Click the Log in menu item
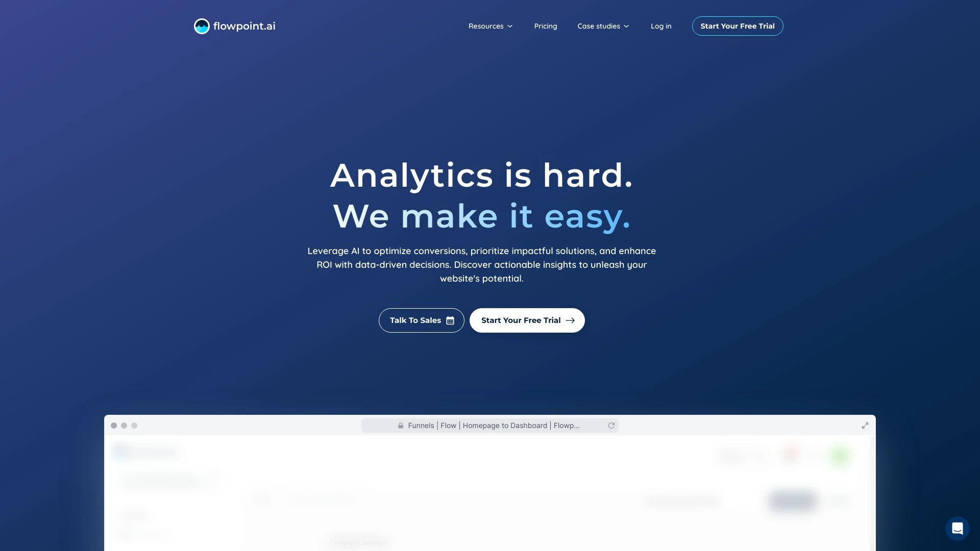Image resolution: width=980 pixels, height=551 pixels. click(661, 26)
